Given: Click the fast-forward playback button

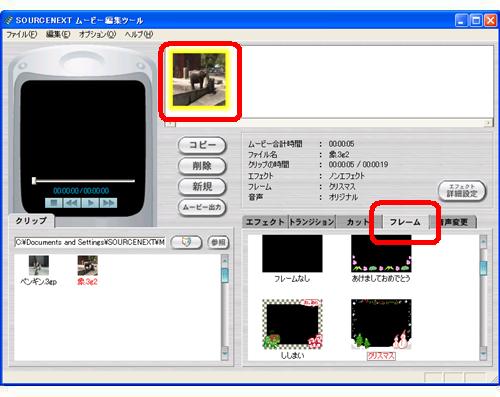Looking at the screenshot, I should [108, 203].
